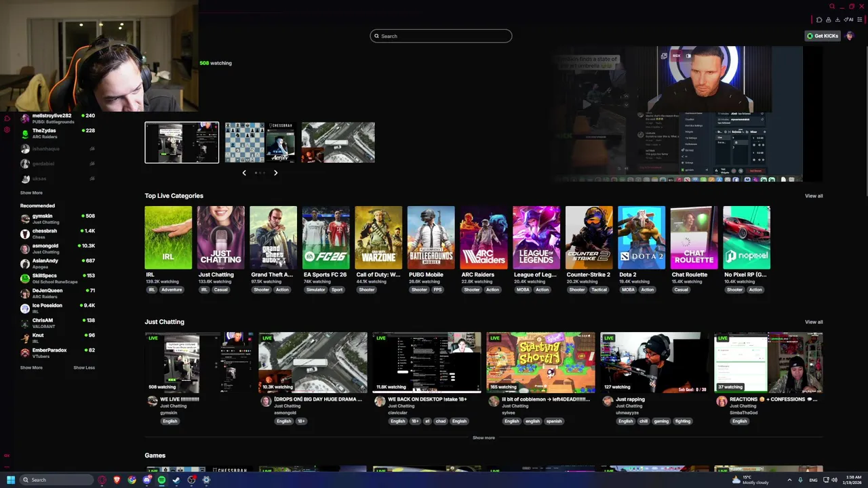
Task: Open recommended channel asmongold
Action: [x=58, y=249]
